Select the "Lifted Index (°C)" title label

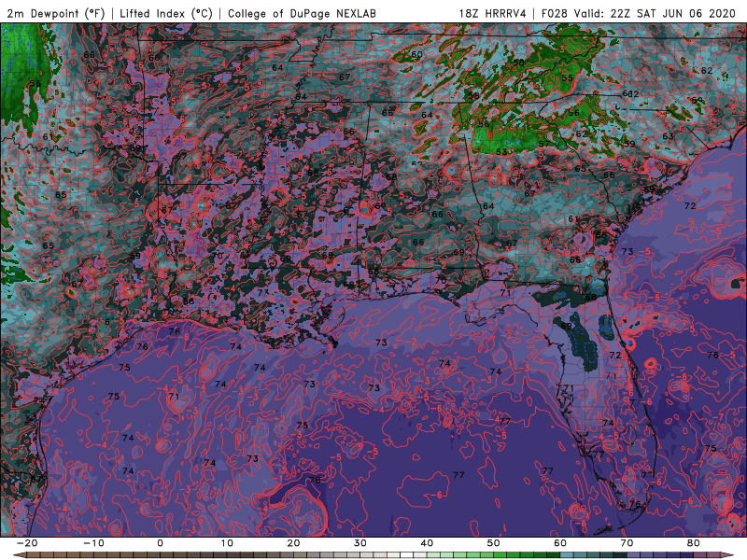[x=166, y=13]
